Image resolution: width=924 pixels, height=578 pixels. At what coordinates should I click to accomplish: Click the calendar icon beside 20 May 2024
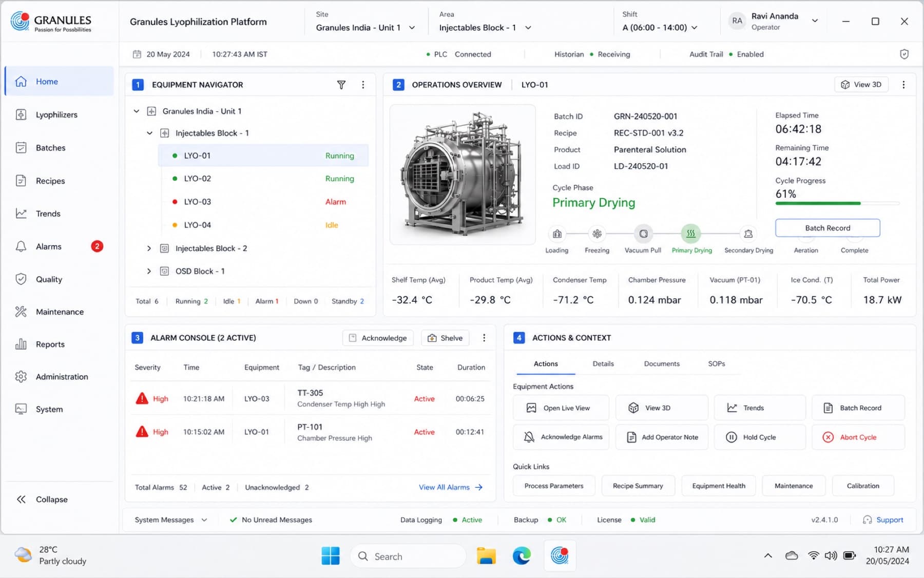tap(137, 54)
